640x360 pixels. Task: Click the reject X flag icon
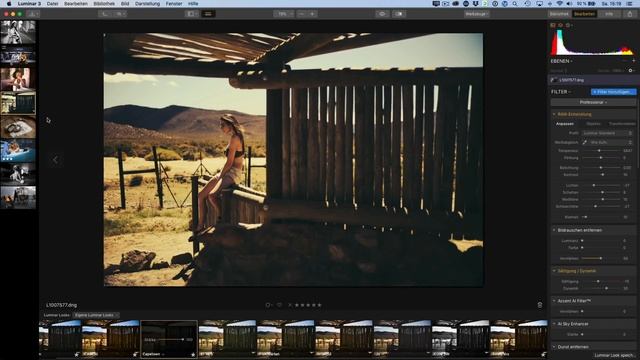[x=290, y=305]
